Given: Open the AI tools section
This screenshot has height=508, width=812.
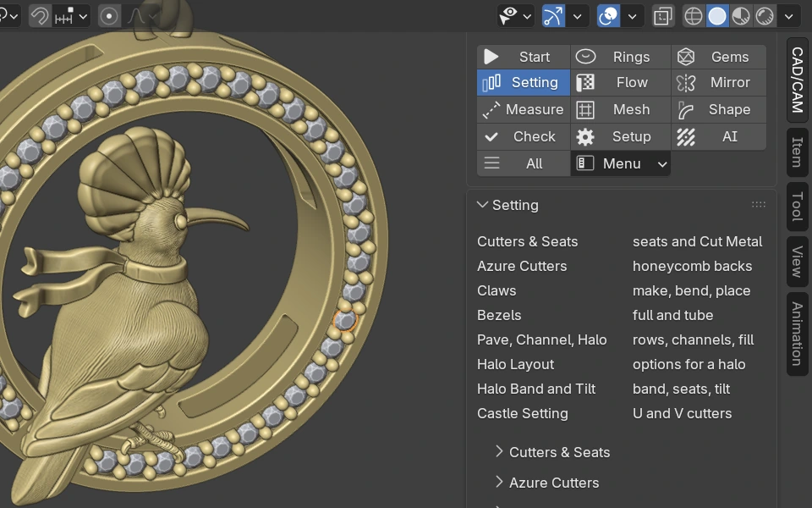Looking at the screenshot, I should point(719,136).
